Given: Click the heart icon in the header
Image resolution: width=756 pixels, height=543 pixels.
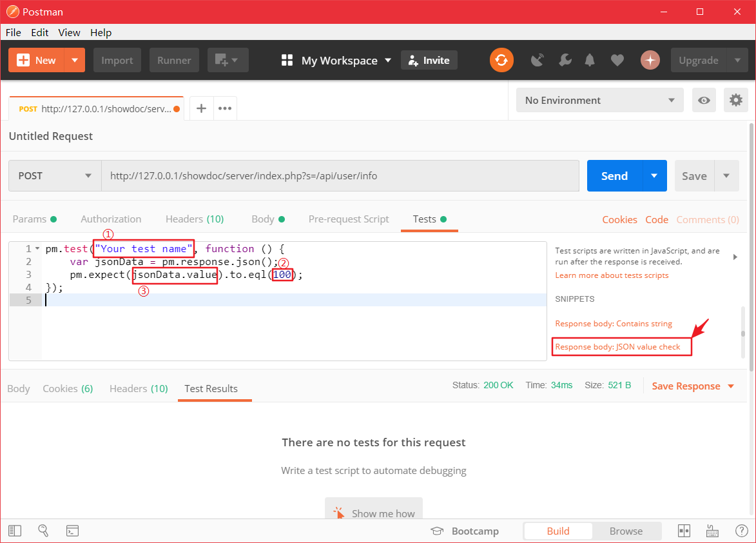Looking at the screenshot, I should [x=617, y=60].
